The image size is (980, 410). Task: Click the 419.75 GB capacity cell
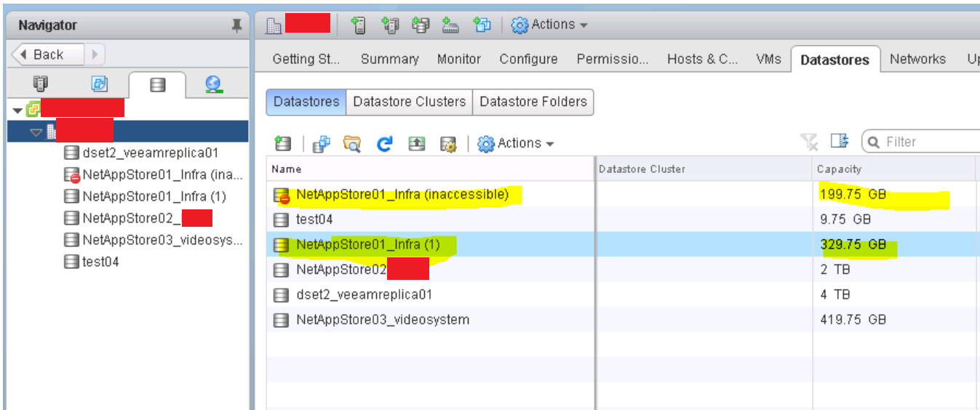(894, 320)
